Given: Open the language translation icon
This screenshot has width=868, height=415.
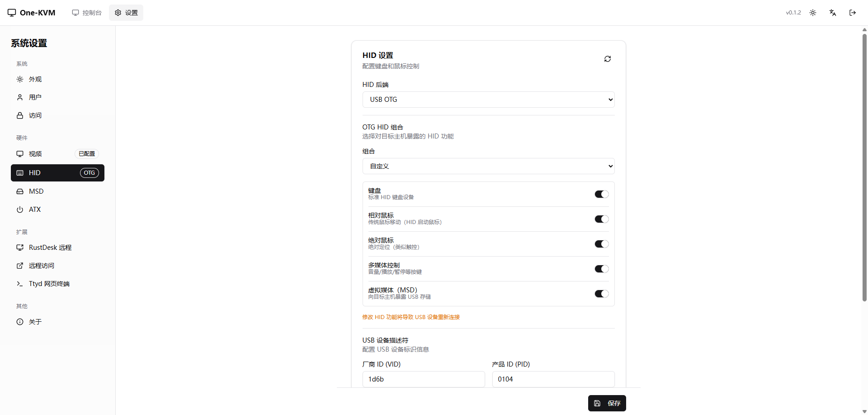Looking at the screenshot, I should click(832, 13).
